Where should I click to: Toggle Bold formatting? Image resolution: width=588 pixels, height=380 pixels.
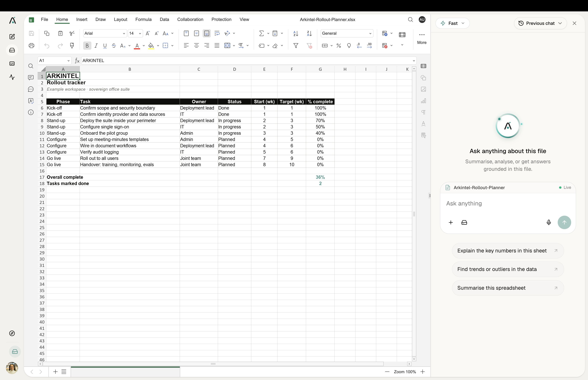click(87, 46)
